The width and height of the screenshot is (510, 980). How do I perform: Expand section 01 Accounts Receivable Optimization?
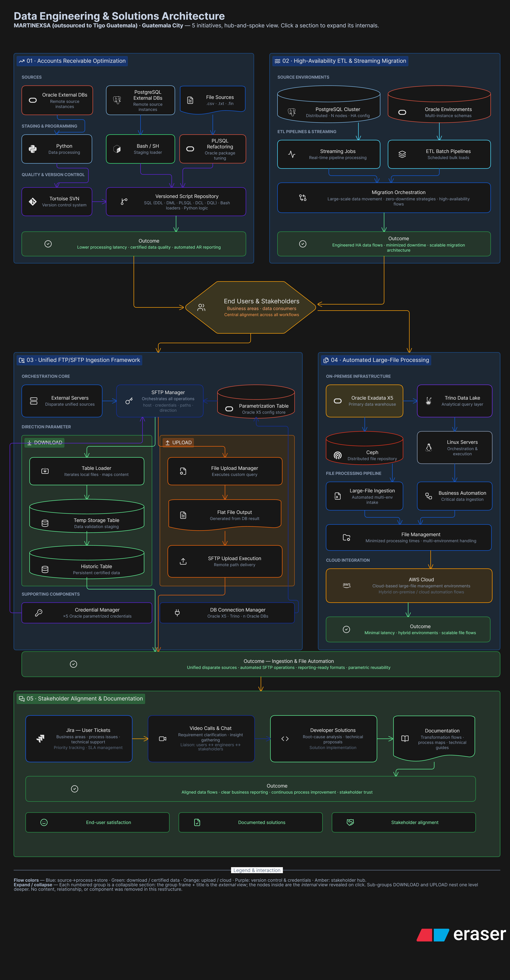[72, 61]
